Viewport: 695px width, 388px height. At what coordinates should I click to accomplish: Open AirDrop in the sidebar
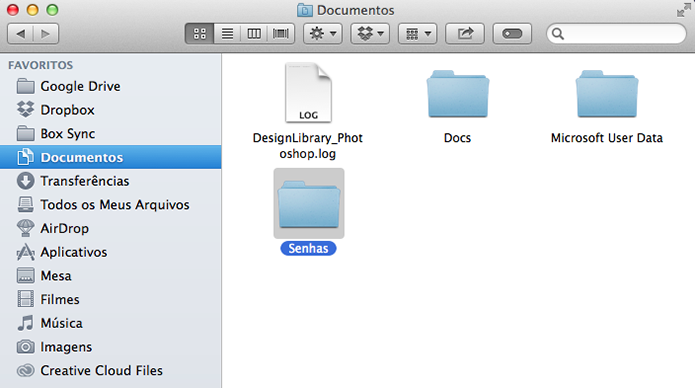pyautogui.click(x=111, y=228)
